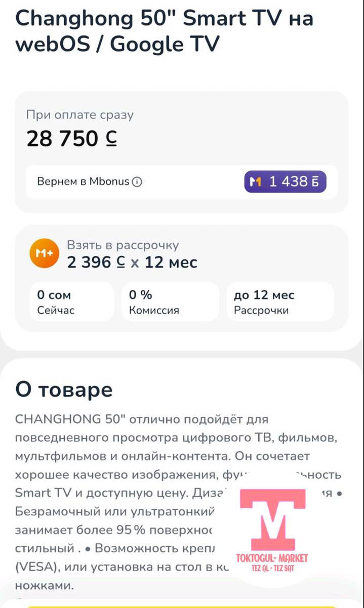
Task: Tap the 28 750 price amount
Action: click(63, 139)
